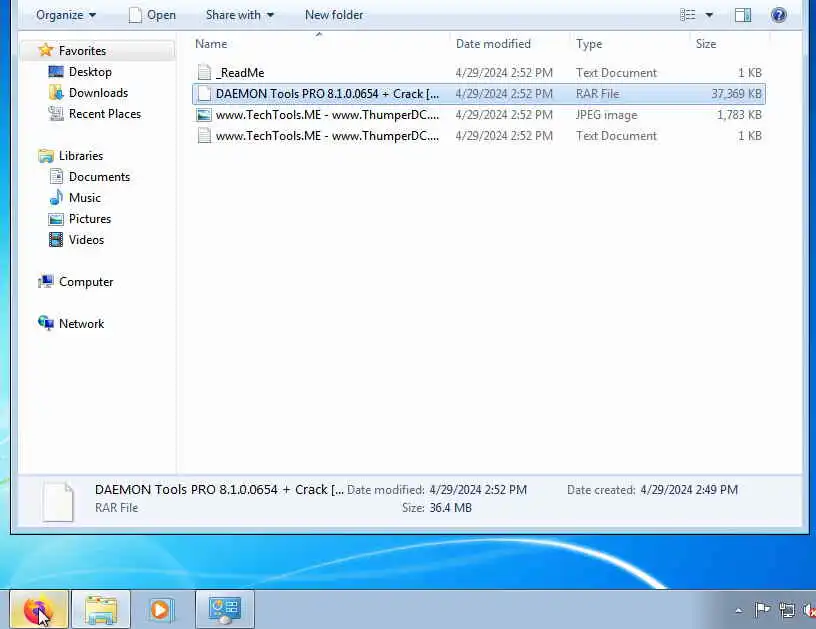This screenshot has height=629, width=816.
Task: Click the Open toolbar button
Action: point(152,15)
